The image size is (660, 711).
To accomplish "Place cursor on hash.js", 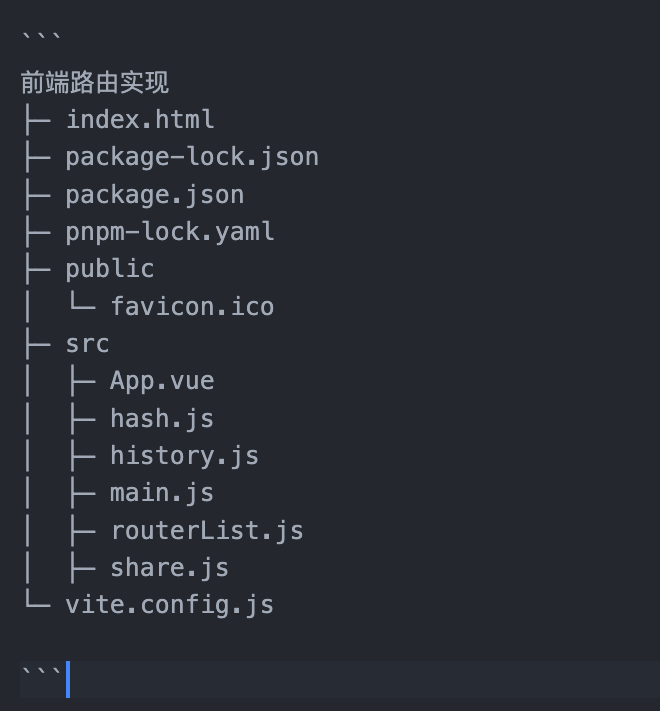I will pos(162,419).
